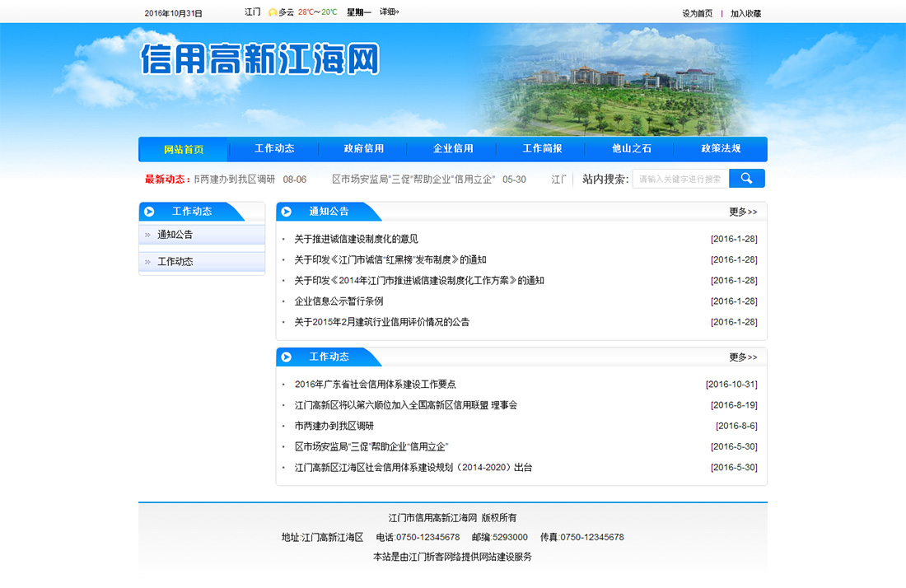
Task: Expand 通知公告 list with 更多>> link
Action: [742, 212]
